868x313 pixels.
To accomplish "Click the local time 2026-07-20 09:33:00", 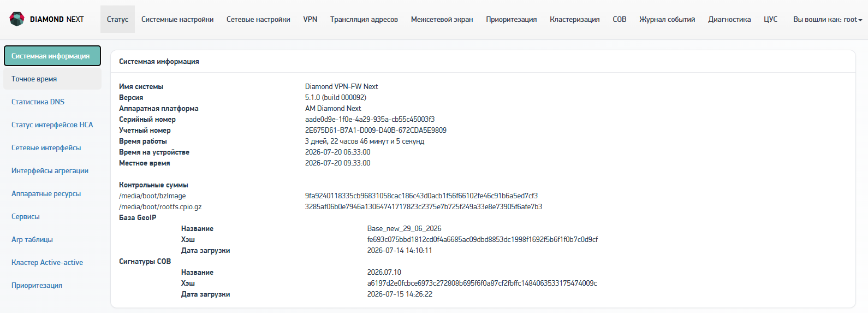I will (x=337, y=163).
